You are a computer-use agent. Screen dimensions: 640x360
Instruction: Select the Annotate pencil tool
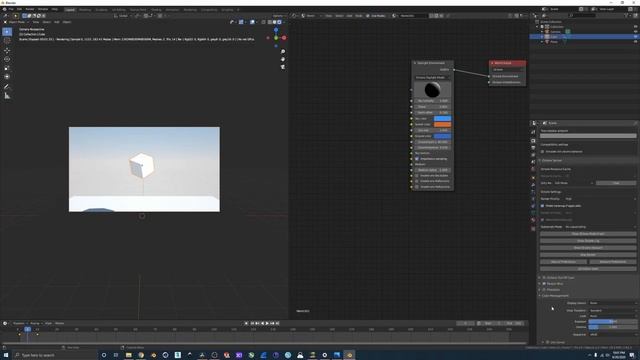pos(7,87)
